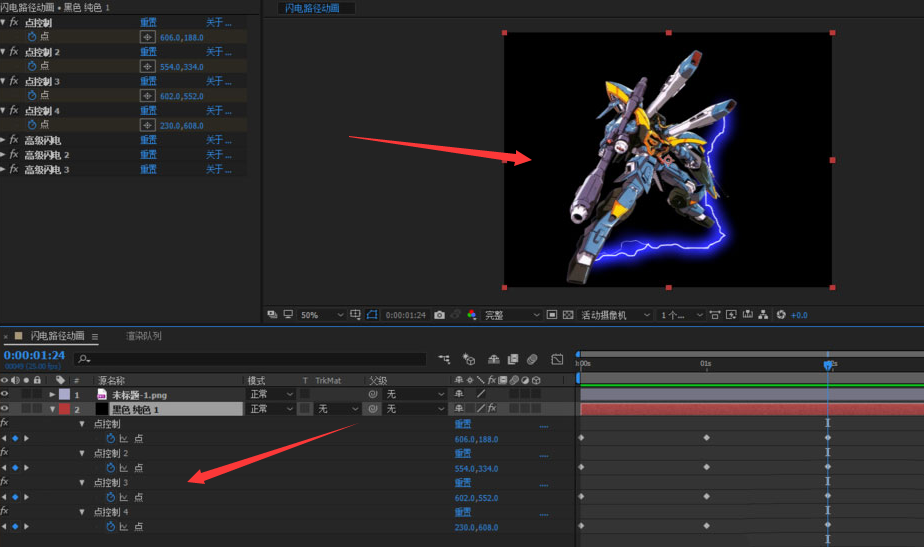Toggle visibility of 黑色 纯色 1 layer
The height and width of the screenshot is (547, 924).
coord(5,409)
